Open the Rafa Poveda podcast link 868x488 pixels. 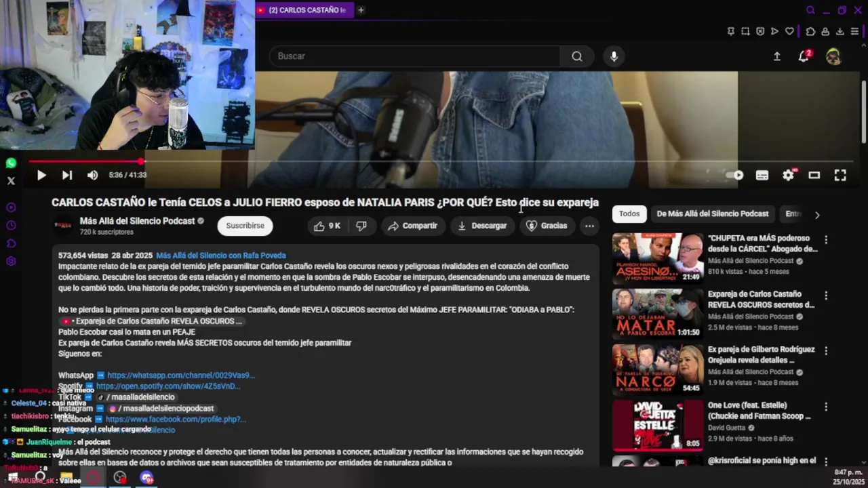(x=221, y=256)
